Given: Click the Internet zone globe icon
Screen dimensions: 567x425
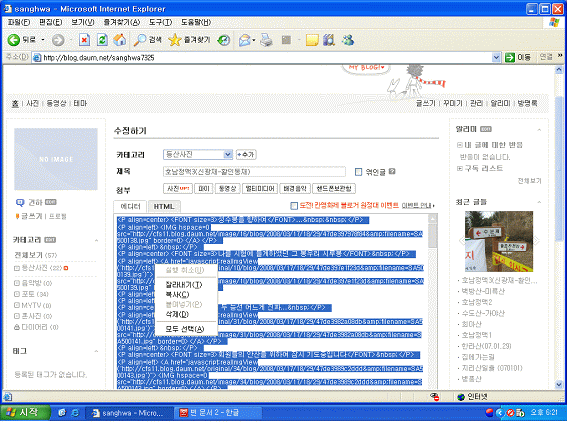Looking at the screenshot, I should click(x=461, y=397).
